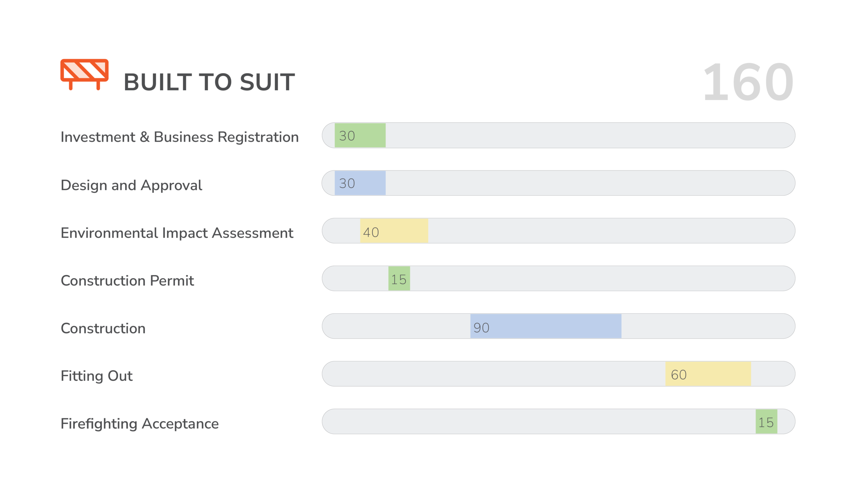Select the BUILT TO SUIT title
Image resolution: width=868 pixels, height=494 pixels.
209,82
